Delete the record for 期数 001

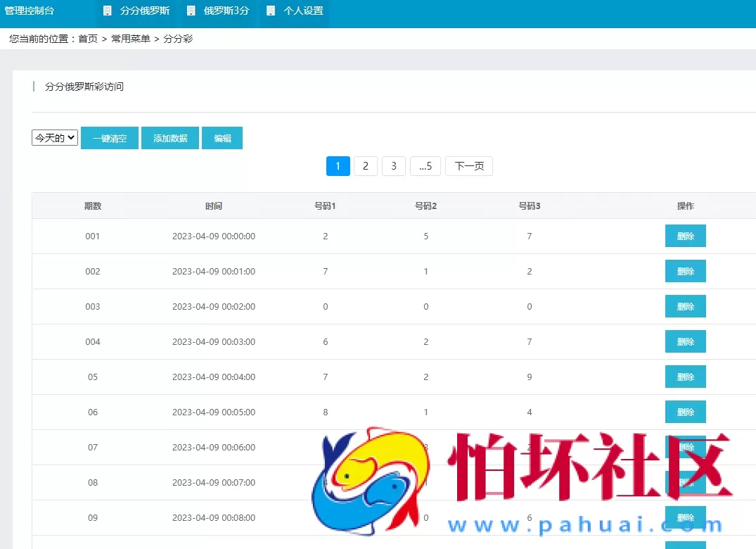click(685, 236)
